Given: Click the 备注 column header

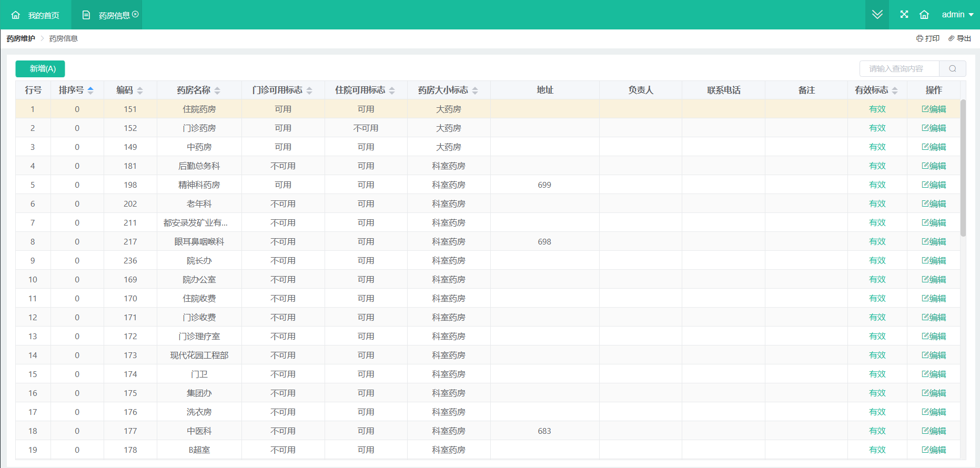Looking at the screenshot, I should point(806,90).
